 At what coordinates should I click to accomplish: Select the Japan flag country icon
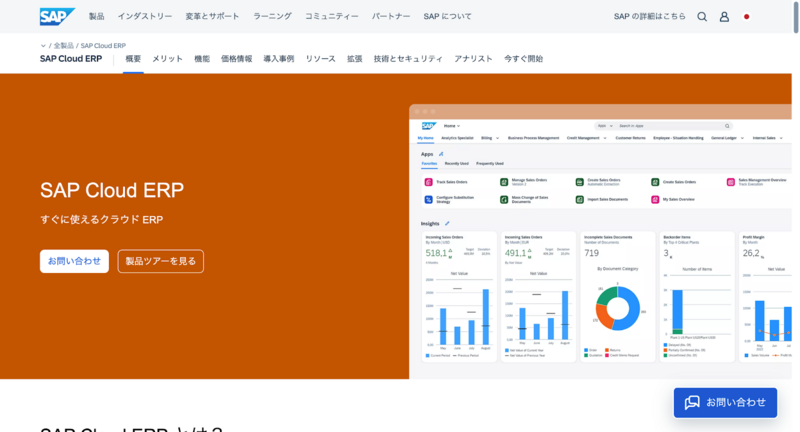[746, 16]
